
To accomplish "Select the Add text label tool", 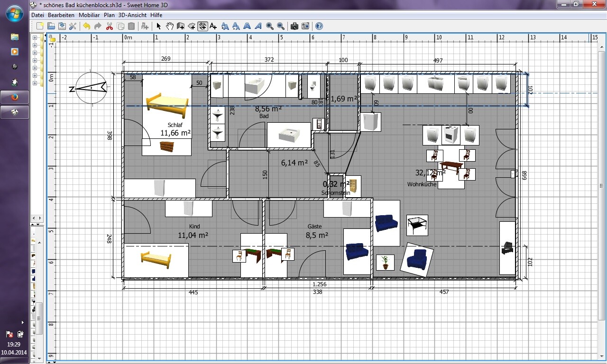I will point(213,26).
